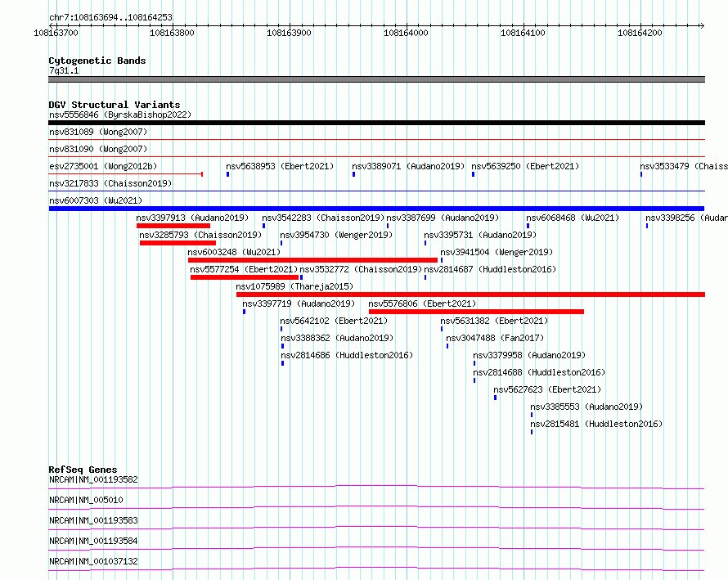Click nsv3379958 (Audano2019) label
Viewport: 728px width, 580px height.
click(529, 355)
